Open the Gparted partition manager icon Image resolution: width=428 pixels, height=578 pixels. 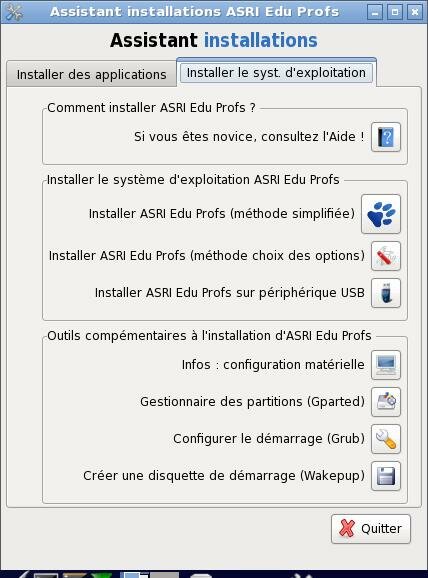[x=386, y=402]
